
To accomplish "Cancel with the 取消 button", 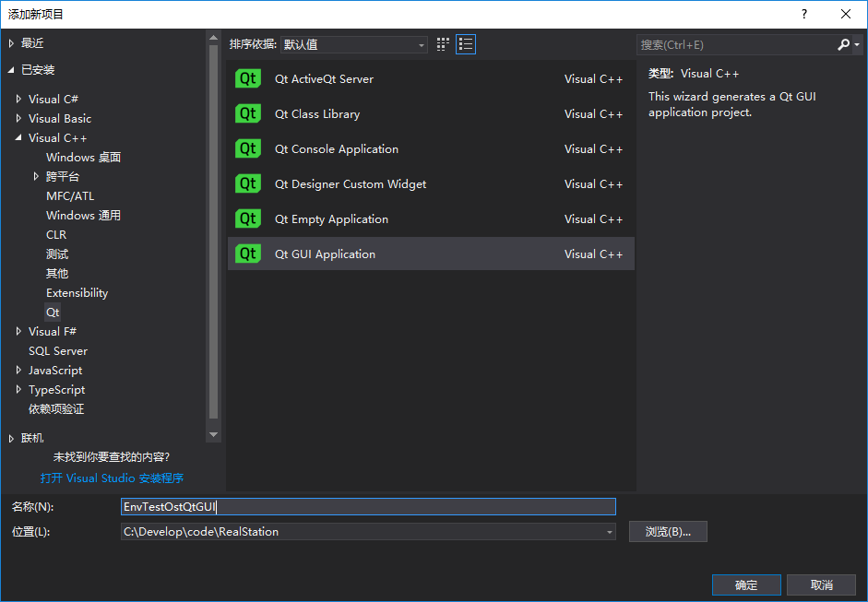I will [822, 584].
